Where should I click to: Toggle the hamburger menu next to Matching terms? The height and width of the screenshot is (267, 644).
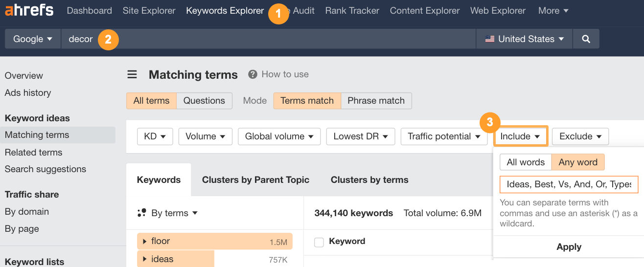[x=132, y=74]
